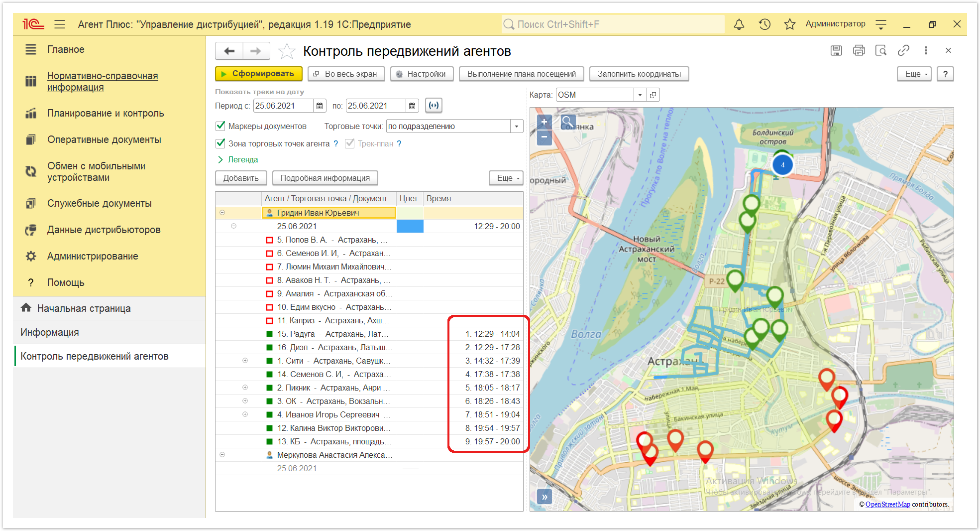Collapse the Гридин Иван Юрьевич row

222,213
